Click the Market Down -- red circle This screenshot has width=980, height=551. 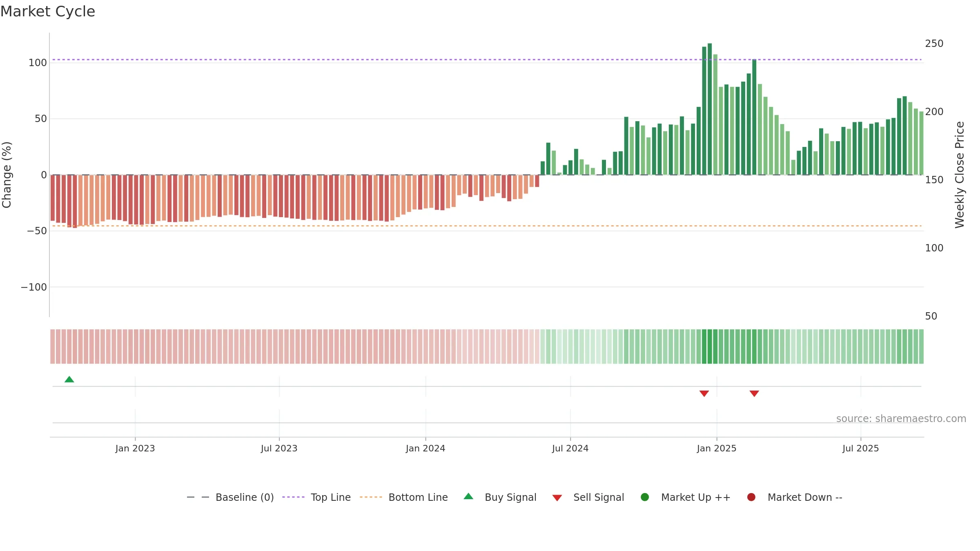tap(751, 497)
